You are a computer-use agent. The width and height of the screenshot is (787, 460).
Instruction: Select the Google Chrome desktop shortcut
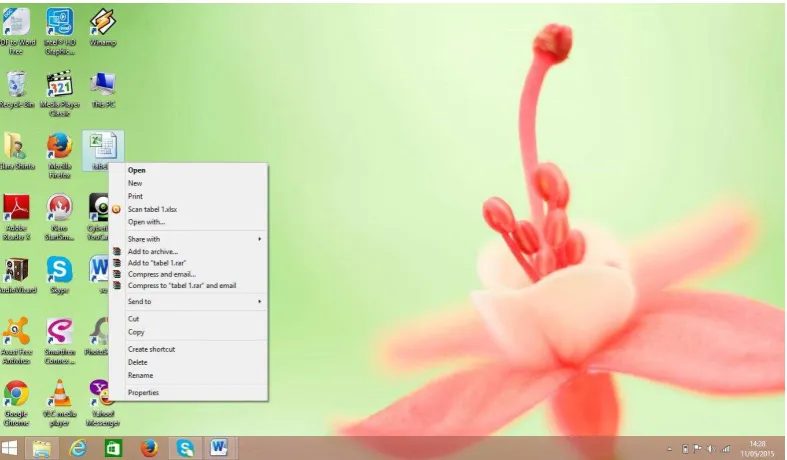click(16, 403)
